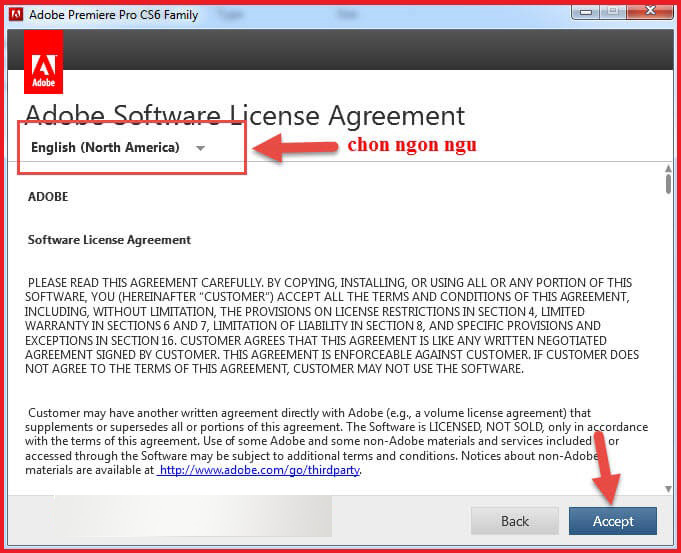Minimize the installer window

tap(586, 12)
